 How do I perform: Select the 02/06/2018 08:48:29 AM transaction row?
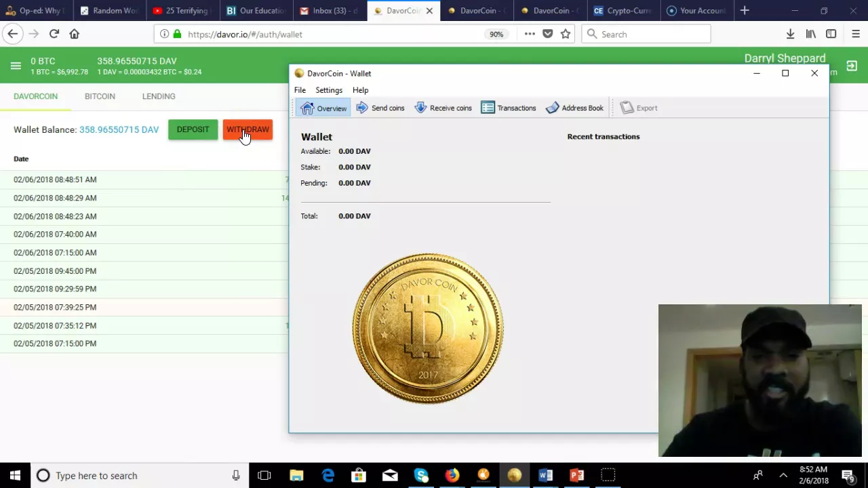(144, 198)
